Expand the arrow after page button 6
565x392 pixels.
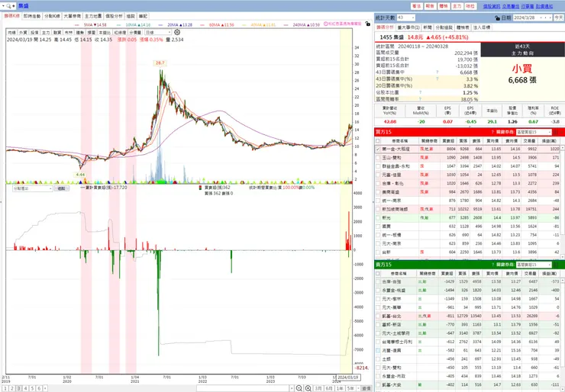click(x=45, y=388)
